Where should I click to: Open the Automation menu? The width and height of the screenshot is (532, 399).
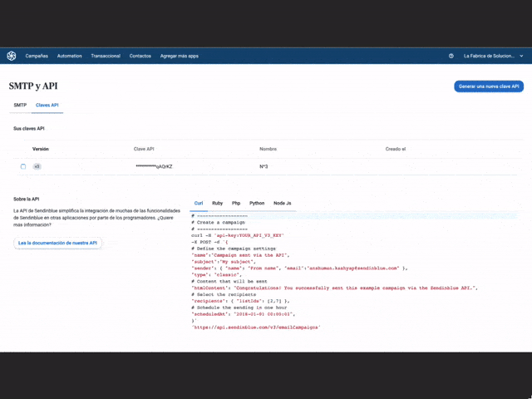coord(70,56)
